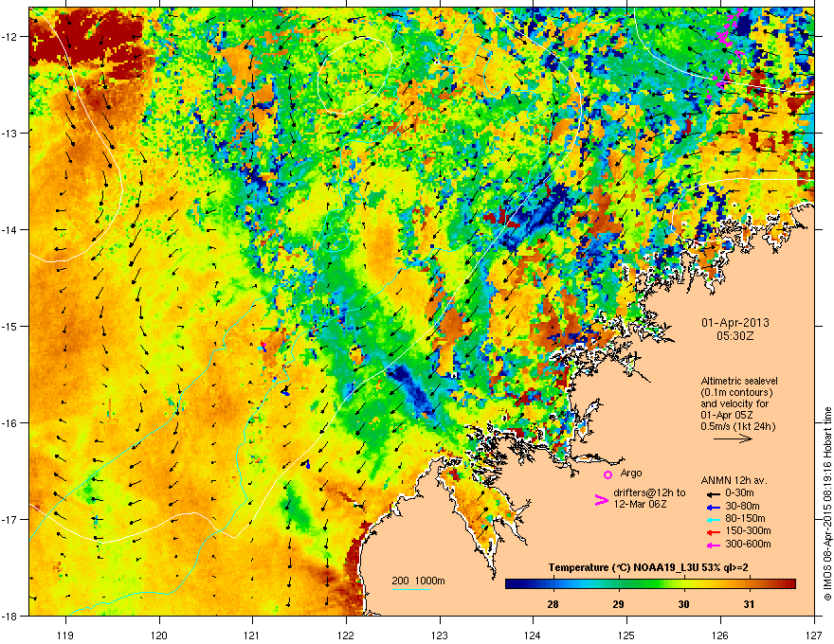The width and height of the screenshot is (834, 644).
Task: Click the 'ANMN 12h av.' heading
Action: (734, 480)
